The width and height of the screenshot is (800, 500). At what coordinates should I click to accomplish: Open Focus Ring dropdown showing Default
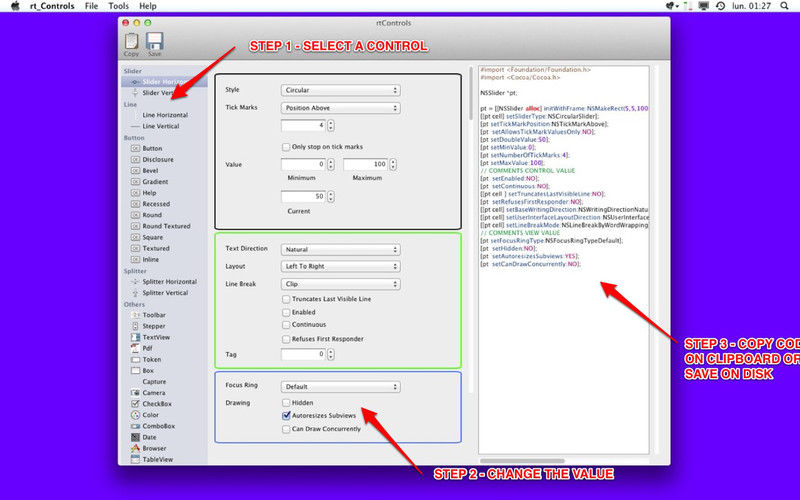pyautogui.click(x=340, y=387)
